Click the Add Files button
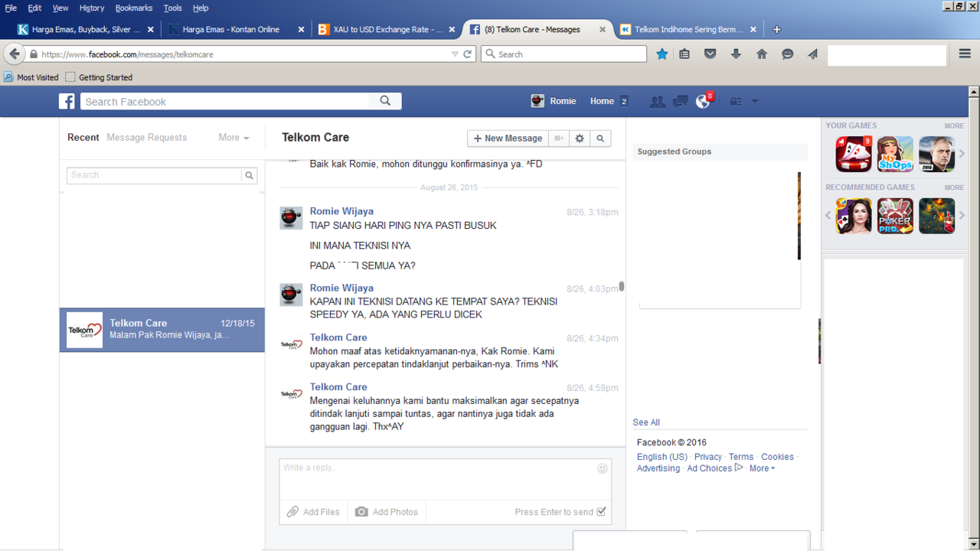The image size is (980, 551). pyautogui.click(x=313, y=512)
